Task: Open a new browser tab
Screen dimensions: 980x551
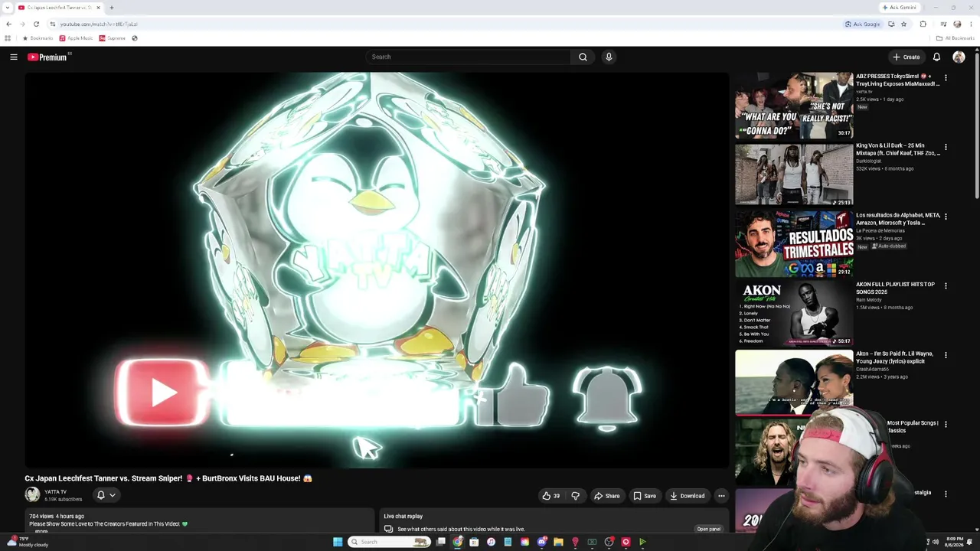Action: coord(111,8)
